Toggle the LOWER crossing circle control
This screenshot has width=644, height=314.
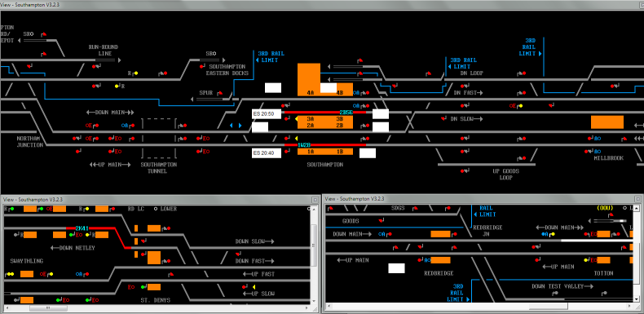click(156, 209)
